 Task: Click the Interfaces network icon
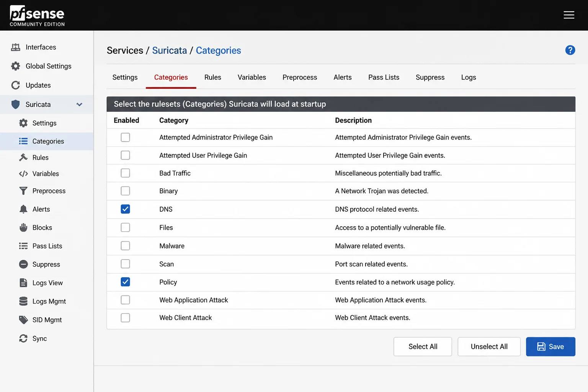click(x=16, y=47)
